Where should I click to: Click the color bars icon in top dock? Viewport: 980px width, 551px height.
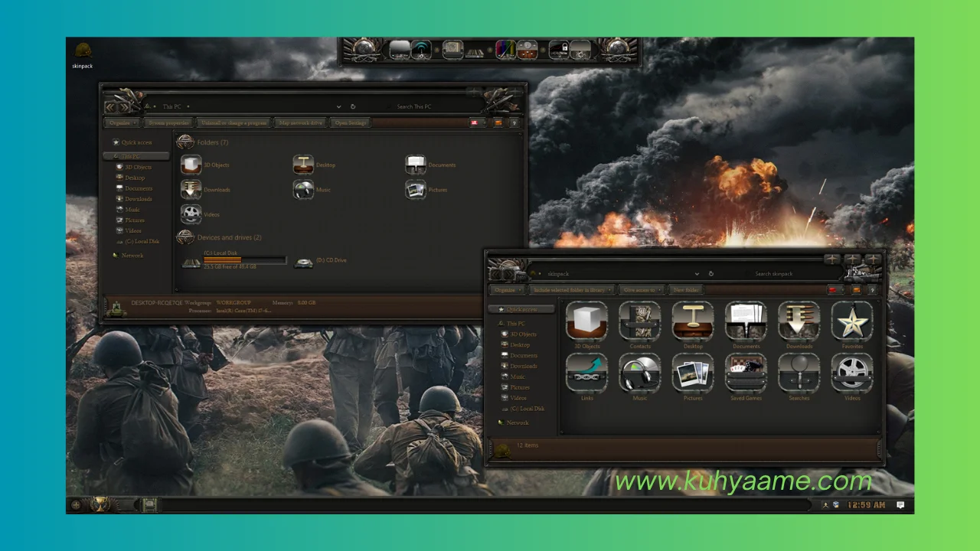[505, 50]
